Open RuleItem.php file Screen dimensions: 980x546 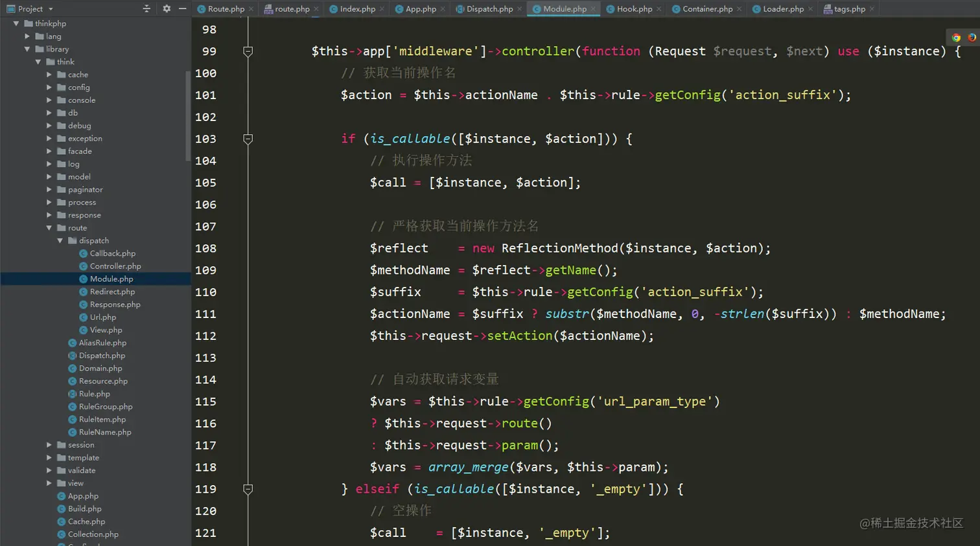(102, 420)
